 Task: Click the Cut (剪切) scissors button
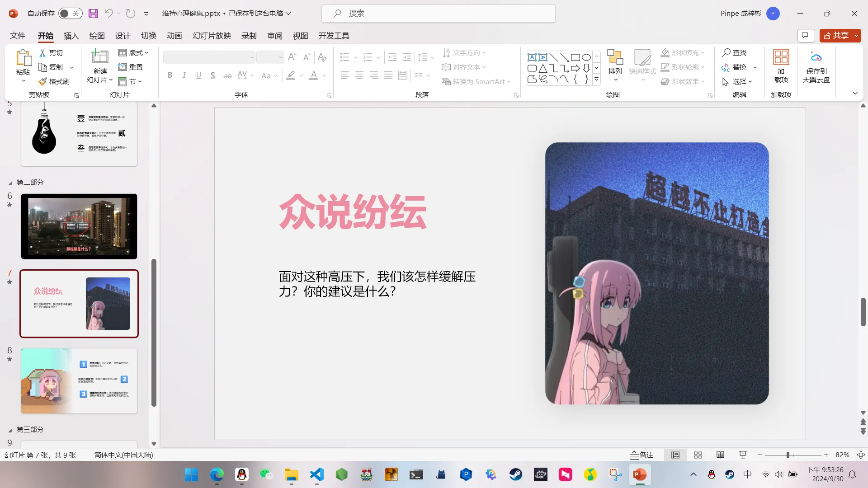click(x=51, y=53)
